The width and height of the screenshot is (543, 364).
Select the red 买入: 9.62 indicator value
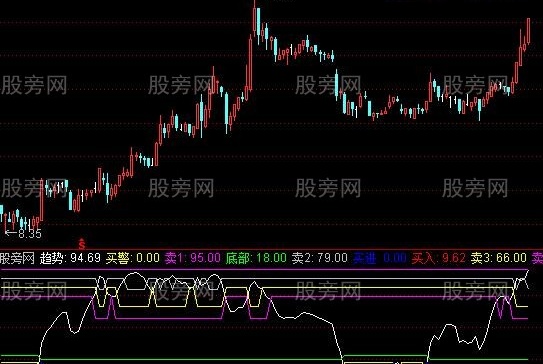tap(438, 258)
